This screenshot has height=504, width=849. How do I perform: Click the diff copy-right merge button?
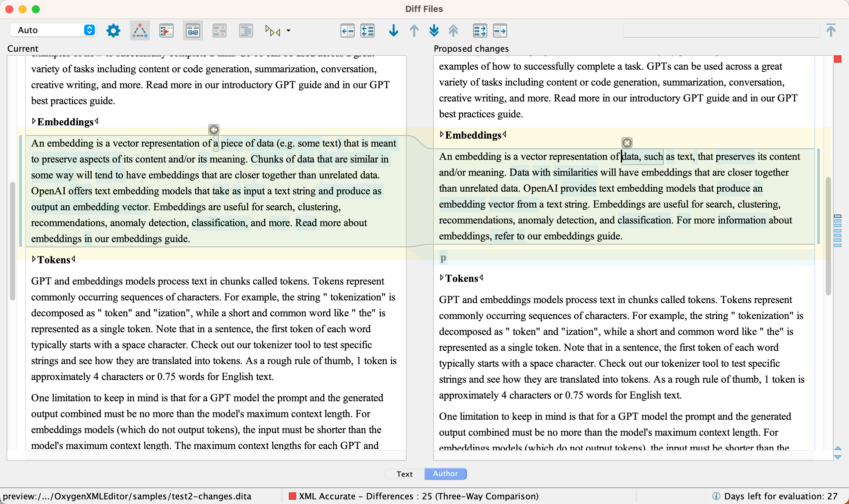[500, 30]
